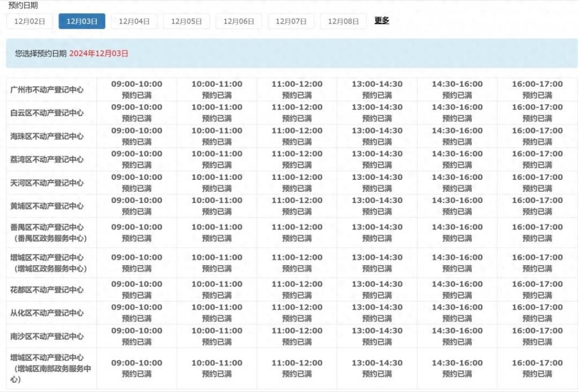Click 从化区 row 13:00-14:30 slot

click(377, 312)
